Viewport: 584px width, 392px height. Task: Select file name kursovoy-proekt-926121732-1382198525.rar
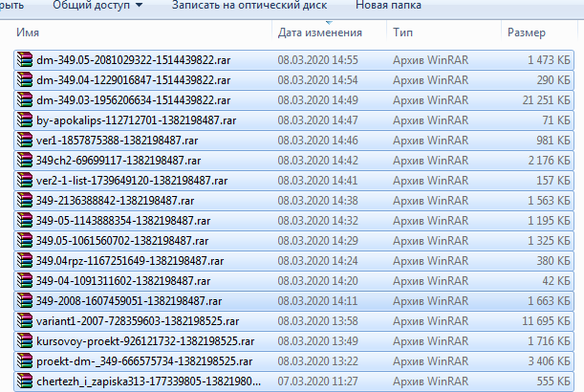point(145,342)
